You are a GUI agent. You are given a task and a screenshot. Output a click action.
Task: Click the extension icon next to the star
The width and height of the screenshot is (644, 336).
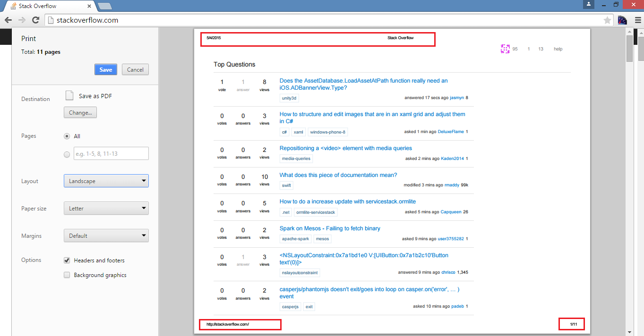[x=623, y=20]
